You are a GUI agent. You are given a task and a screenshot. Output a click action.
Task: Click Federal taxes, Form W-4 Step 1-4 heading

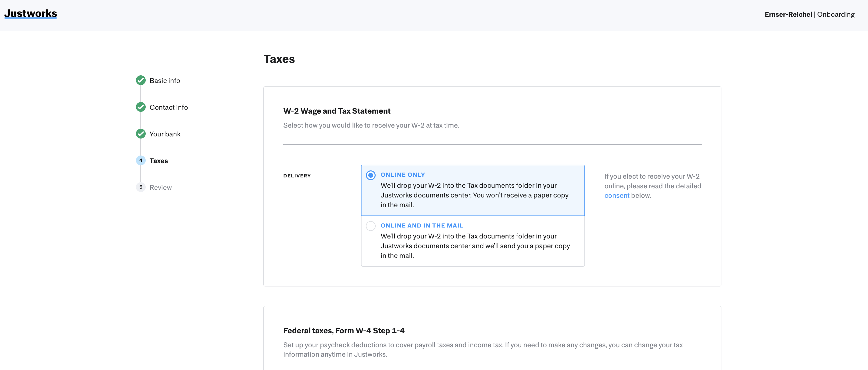coord(344,331)
